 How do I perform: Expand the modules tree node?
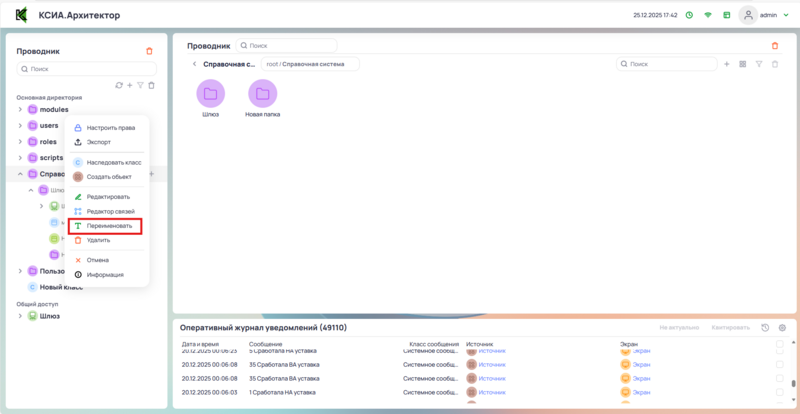20,109
